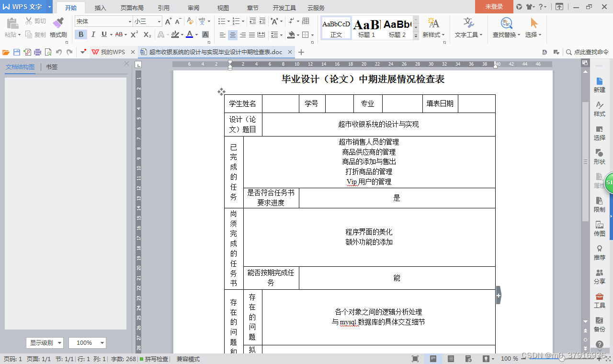Toggle center alignment for the paragraph
The image size is (613, 364).
233,34
